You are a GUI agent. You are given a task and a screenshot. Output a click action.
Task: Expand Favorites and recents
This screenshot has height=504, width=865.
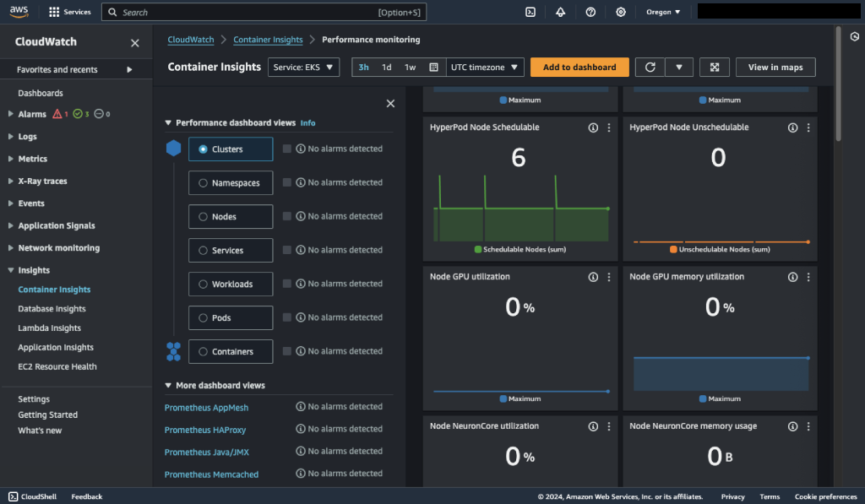[129, 69]
